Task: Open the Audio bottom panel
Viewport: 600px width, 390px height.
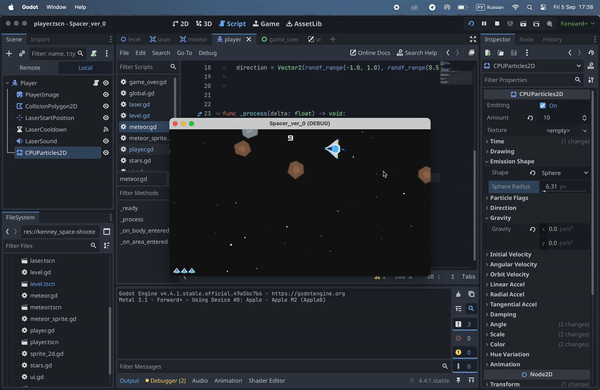Action: (200, 380)
